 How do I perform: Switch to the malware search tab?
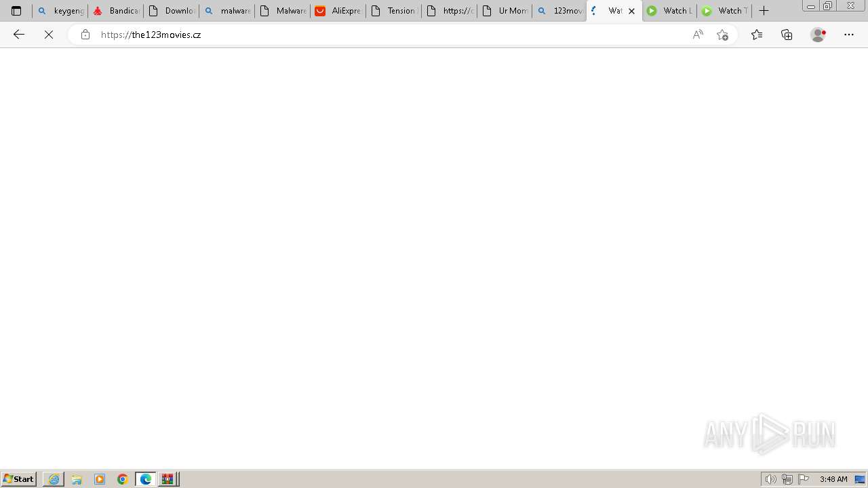pyautogui.click(x=227, y=11)
